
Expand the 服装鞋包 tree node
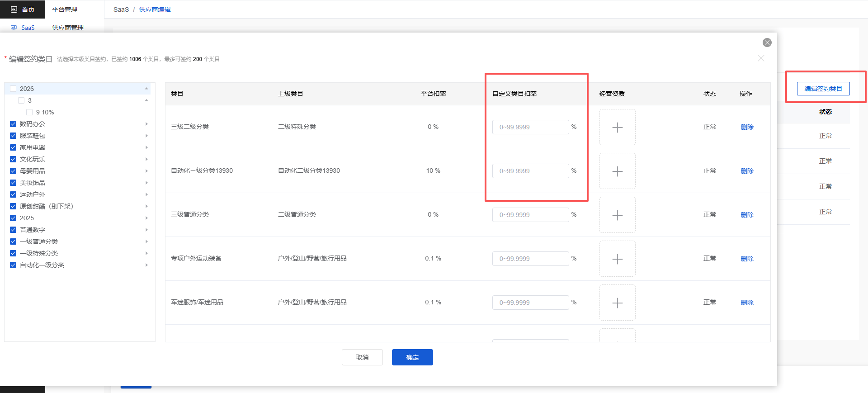click(x=146, y=136)
